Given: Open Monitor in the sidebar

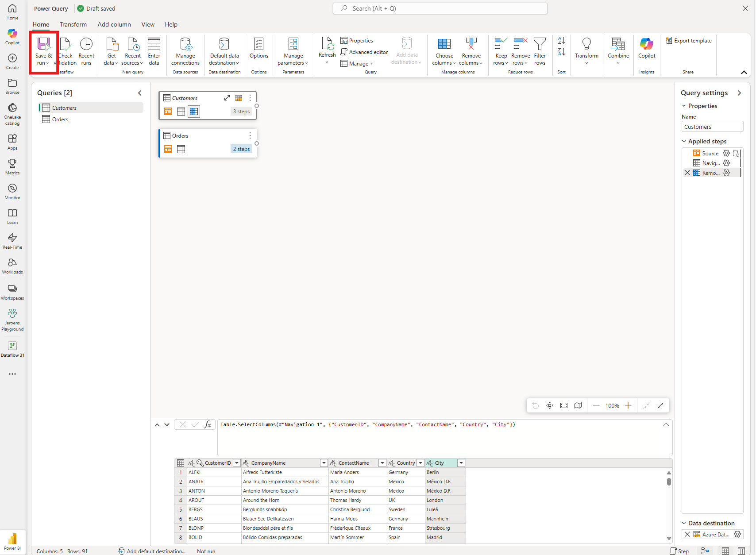Looking at the screenshot, I should tap(12, 192).
